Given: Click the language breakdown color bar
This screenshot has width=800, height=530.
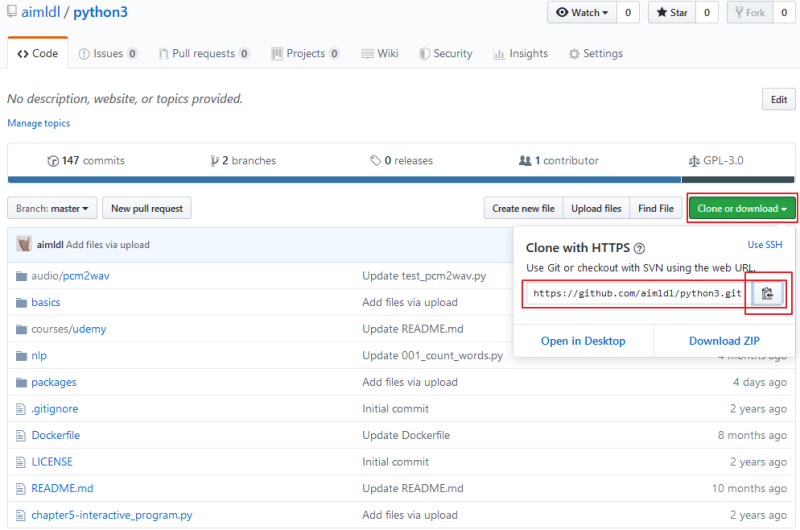Looking at the screenshot, I should pyautogui.click(x=401, y=180).
